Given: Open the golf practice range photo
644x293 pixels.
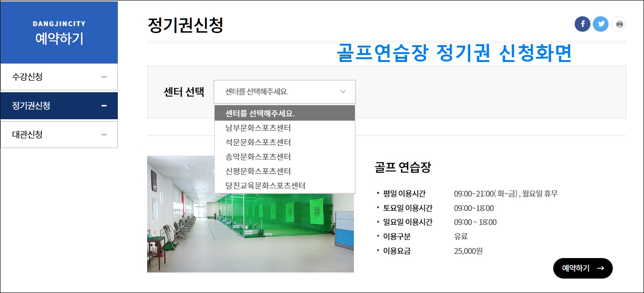Looking at the screenshot, I should [251, 214].
